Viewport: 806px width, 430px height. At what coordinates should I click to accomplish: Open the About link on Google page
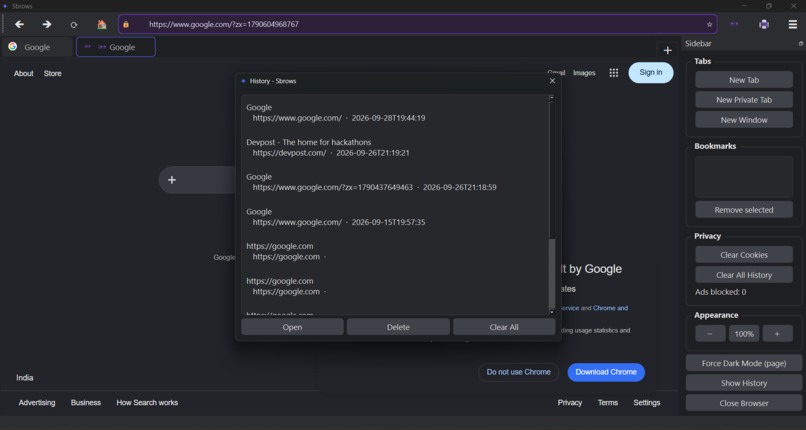pyautogui.click(x=24, y=73)
